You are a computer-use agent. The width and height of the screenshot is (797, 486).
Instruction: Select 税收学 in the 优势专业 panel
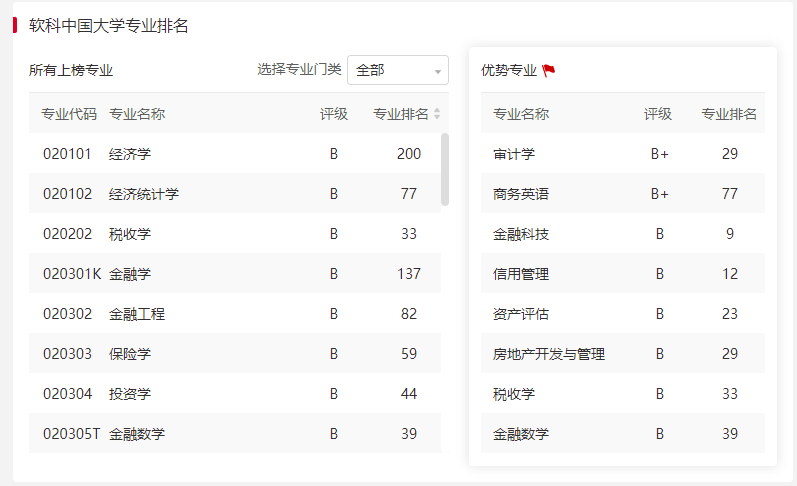tap(514, 394)
